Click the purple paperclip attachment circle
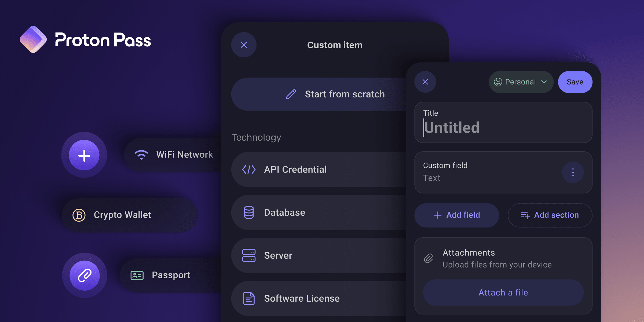The height and width of the screenshot is (322, 644). pos(85,276)
